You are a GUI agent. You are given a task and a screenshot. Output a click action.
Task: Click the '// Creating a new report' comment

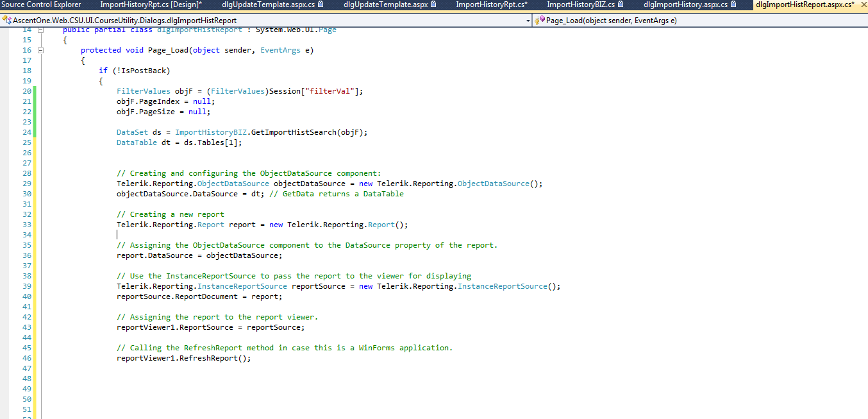point(171,214)
